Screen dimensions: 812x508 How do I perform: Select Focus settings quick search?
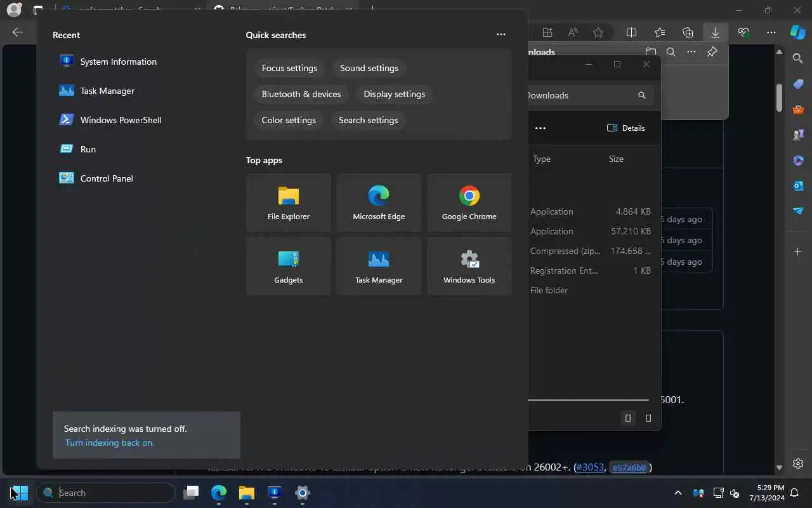click(289, 68)
